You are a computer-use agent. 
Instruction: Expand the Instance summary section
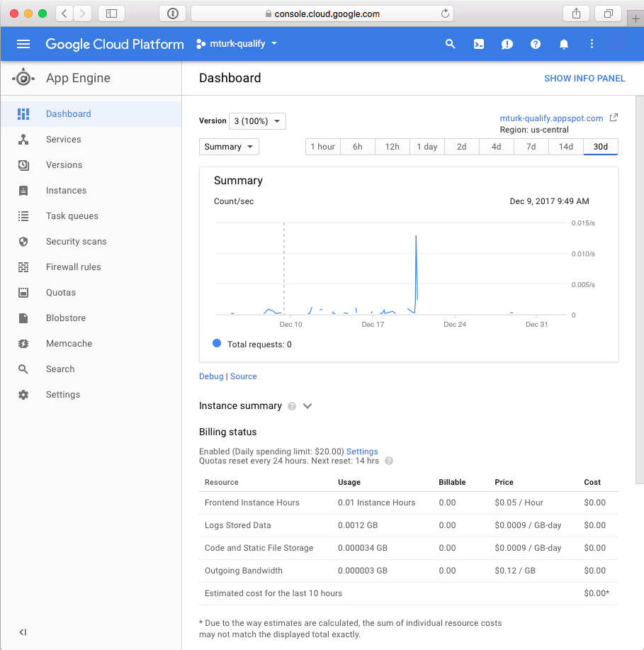(x=307, y=406)
